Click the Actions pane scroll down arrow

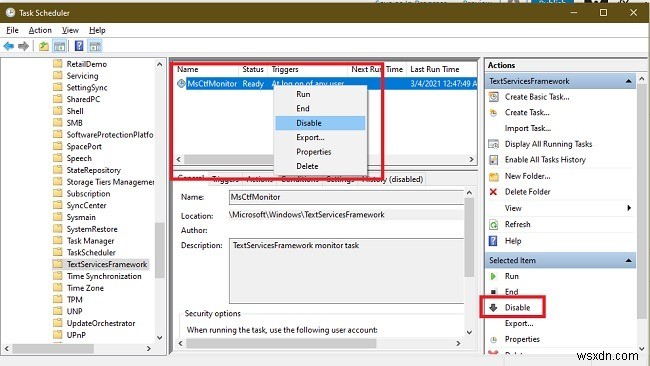click(x=642, y=349)
